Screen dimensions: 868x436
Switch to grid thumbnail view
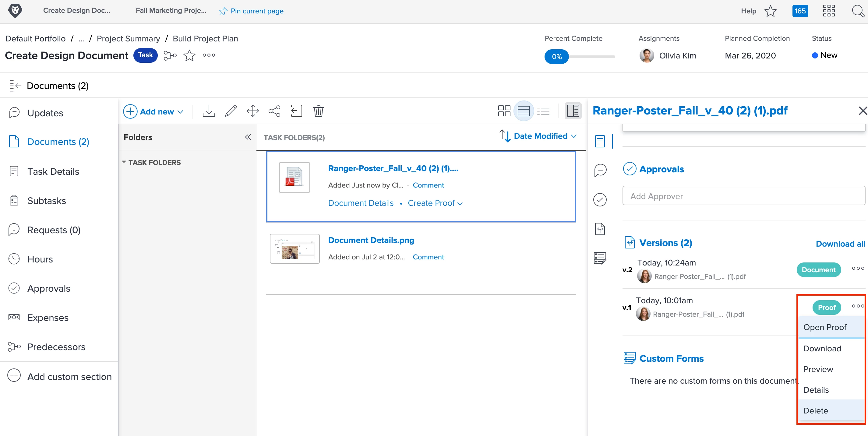point(504,111)
